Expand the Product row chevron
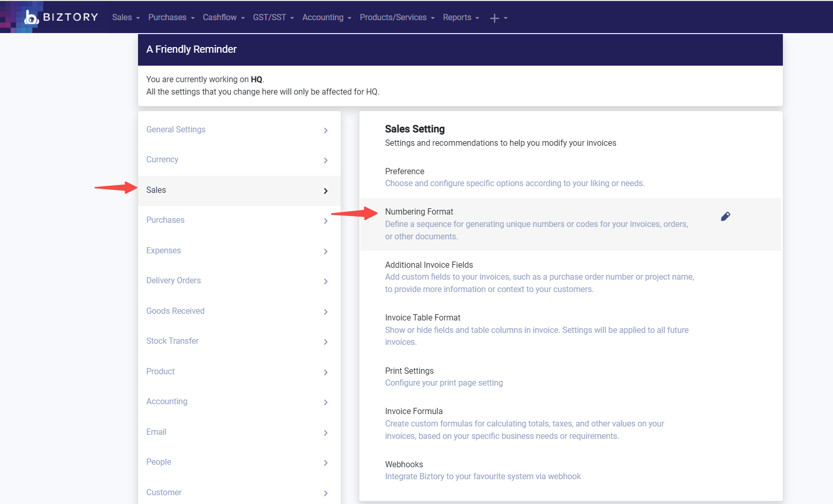833x504 pixels. point(326,372)
